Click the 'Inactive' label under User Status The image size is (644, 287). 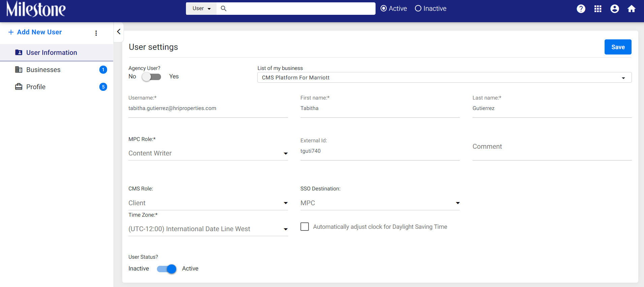tap(139, 268)
